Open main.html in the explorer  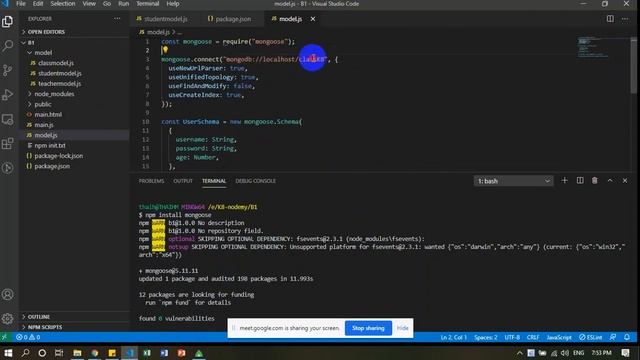[48, 114]
